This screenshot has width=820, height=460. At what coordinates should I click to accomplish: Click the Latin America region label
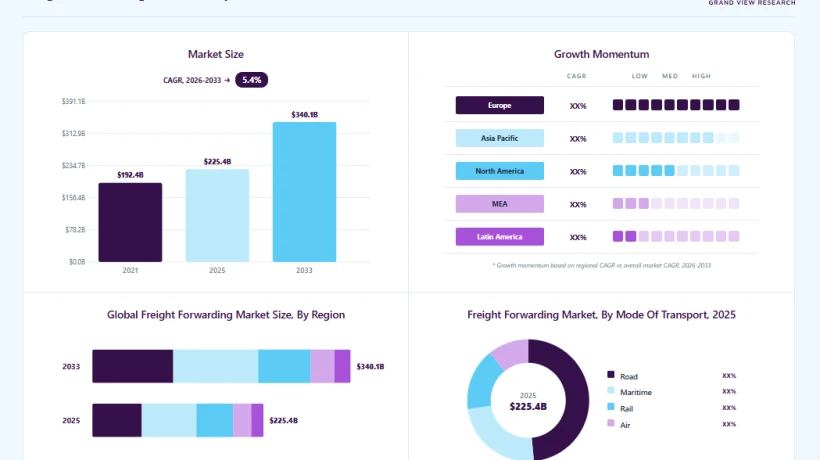499,237
